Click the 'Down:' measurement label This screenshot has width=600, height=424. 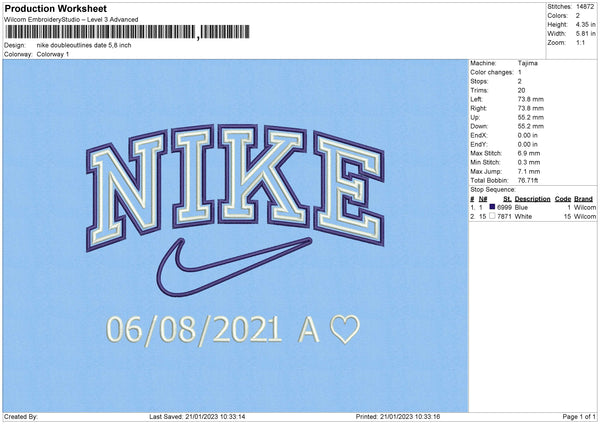tap(479, 126)
